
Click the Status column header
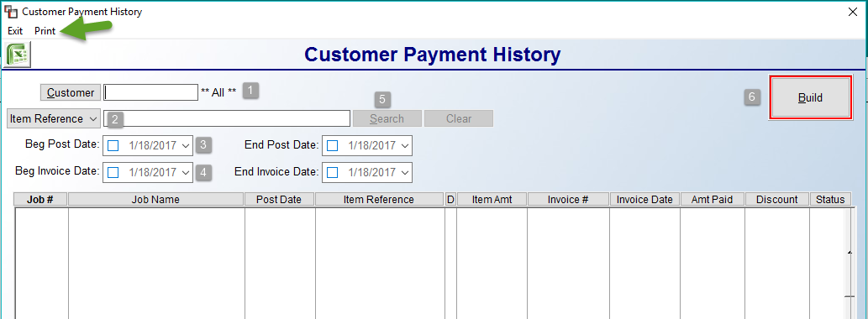pyautogui.click(x=830, y=200)
